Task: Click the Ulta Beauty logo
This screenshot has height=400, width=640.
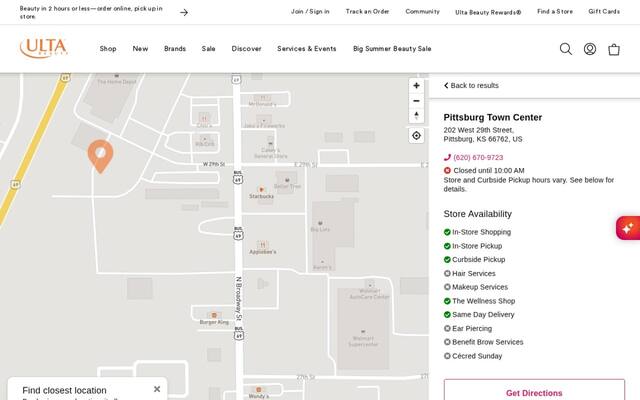Action: [44, 48]
